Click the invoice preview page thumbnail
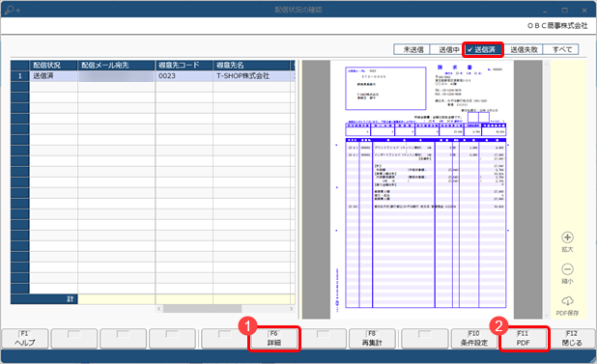Image resolution: width=597 pixels, height=364 pixels. pos(422,189)
